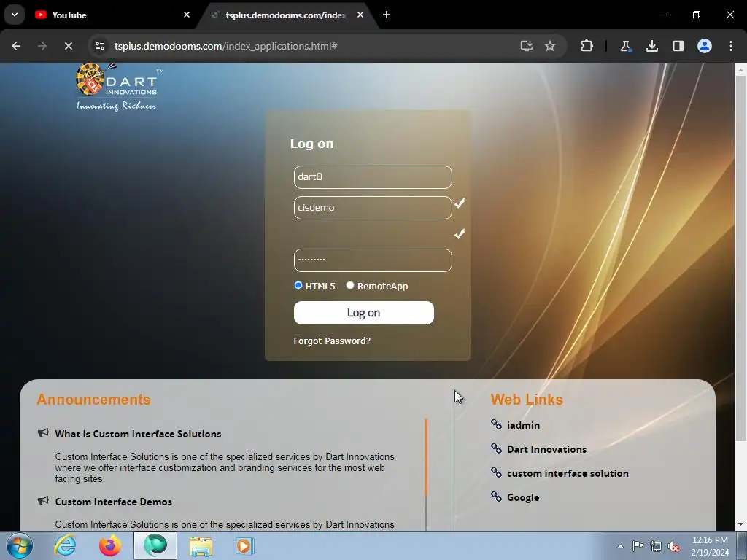747x560 pixels.
Task: Open media player taskbar icon
Action: click(x=245, y=545)
